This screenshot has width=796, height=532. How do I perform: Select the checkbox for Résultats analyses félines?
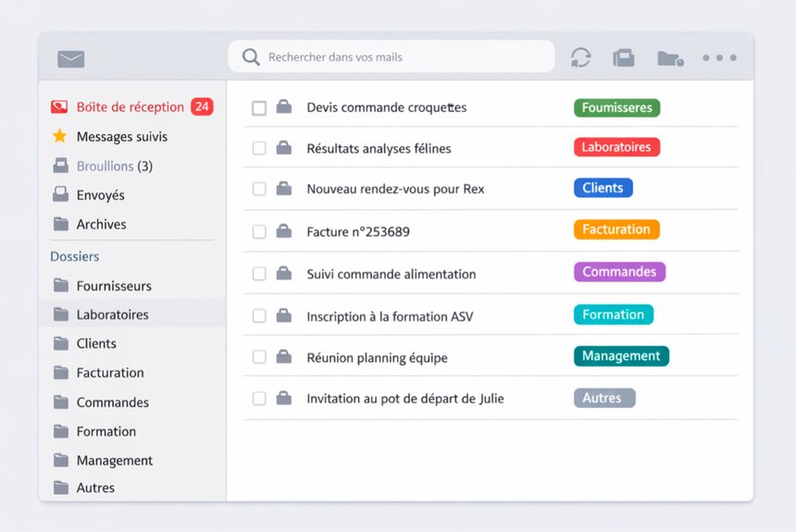click(x=259, y=148)
